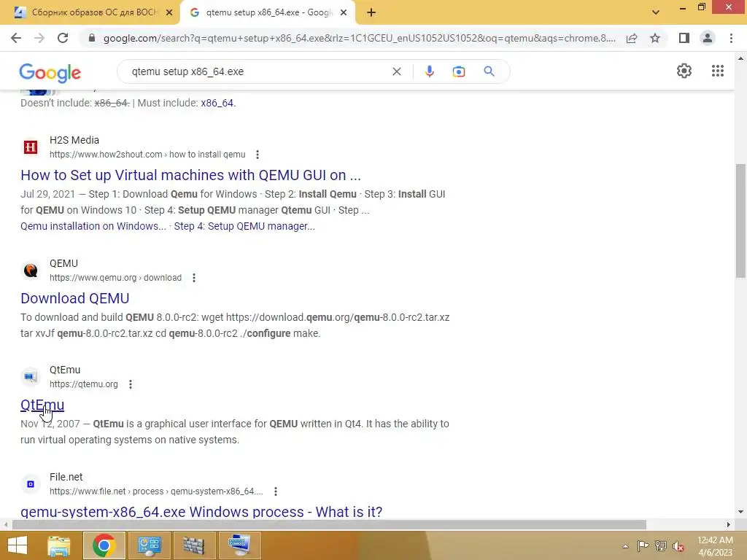
Task: Open Chrome side panel
Action: [684, 38]
